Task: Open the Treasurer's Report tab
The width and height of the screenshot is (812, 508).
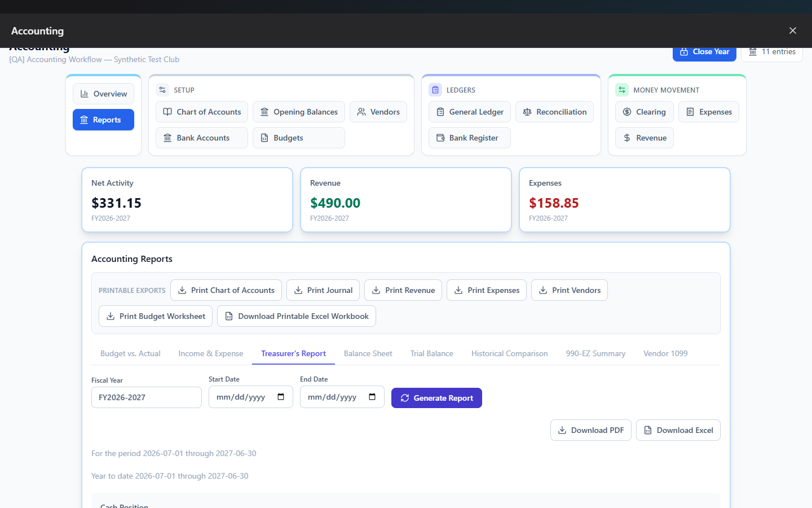Action: 294,353
